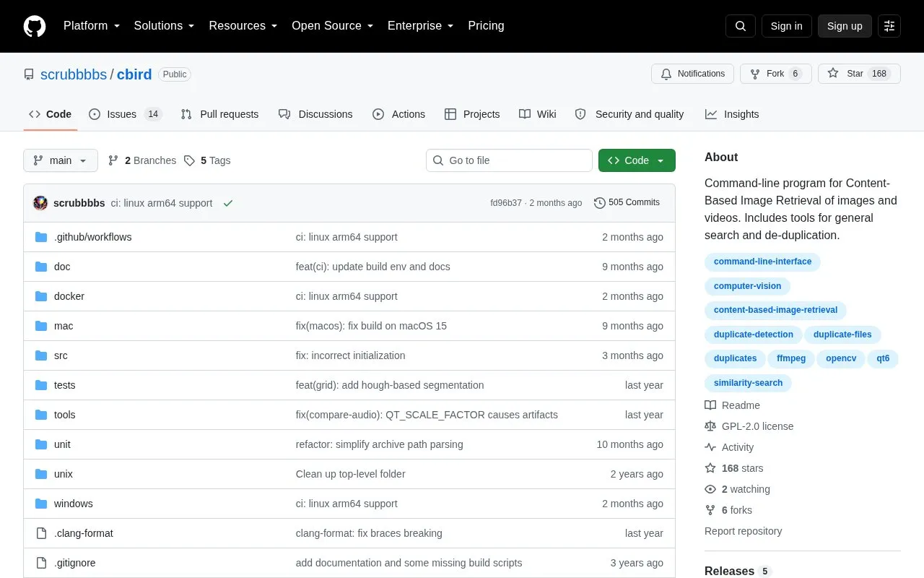Click scrubbbbs avatar in commit bar

point(40,203)
